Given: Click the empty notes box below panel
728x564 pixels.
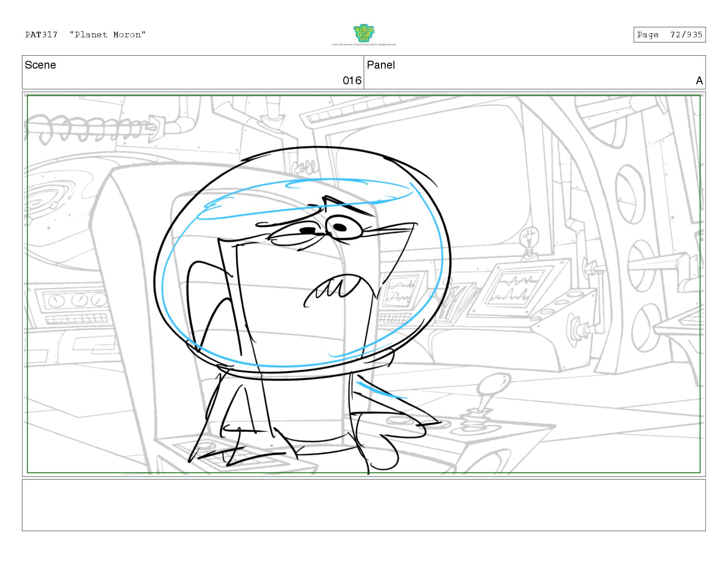Looking at the screenshot, I should (364, 505).
